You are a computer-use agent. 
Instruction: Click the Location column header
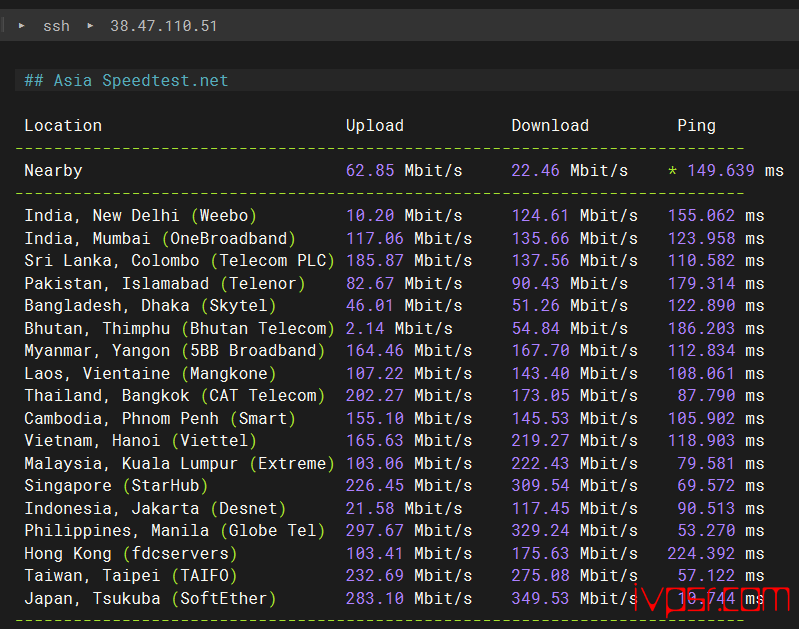(x=63, y=125)
